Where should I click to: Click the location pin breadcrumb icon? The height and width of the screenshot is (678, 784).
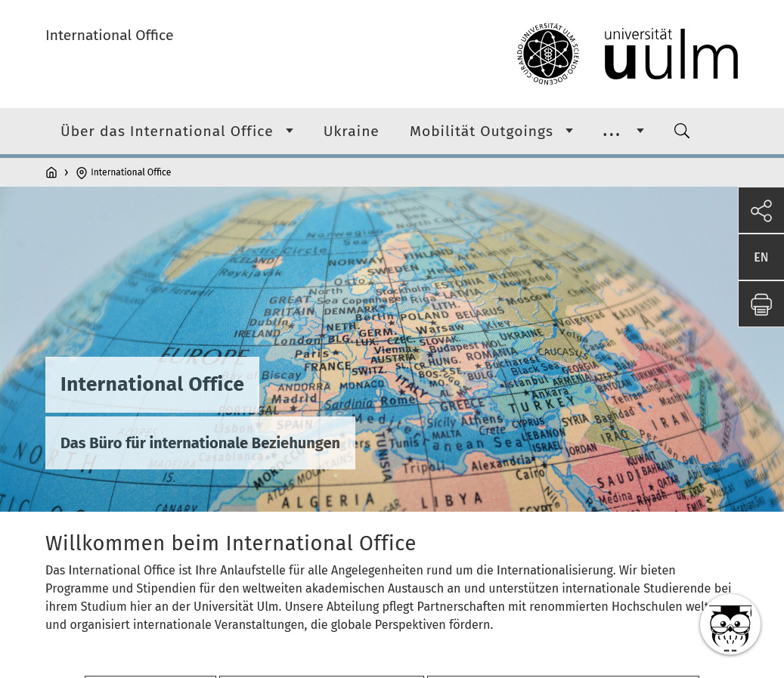82,172
